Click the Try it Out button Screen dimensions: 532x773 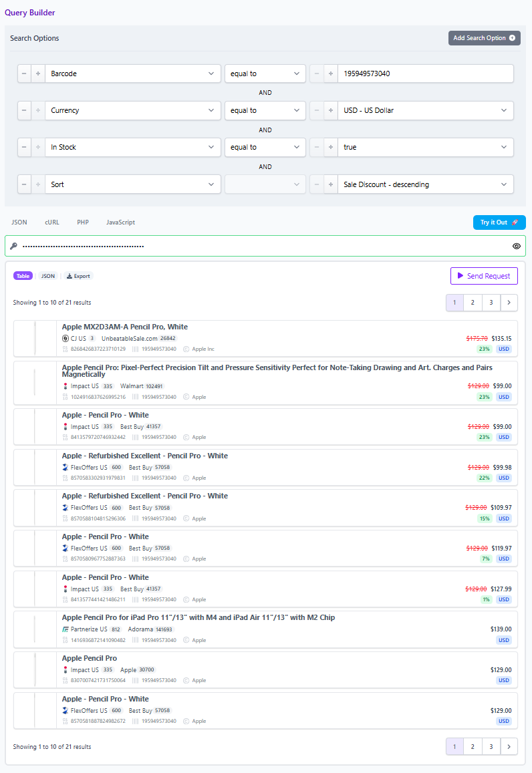click(499, 222)
